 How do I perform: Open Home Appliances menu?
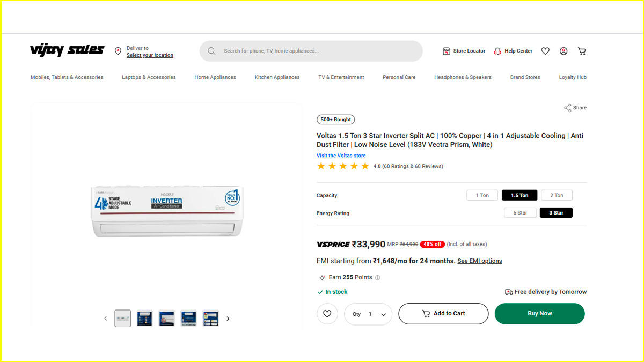[x=215, y=77]
